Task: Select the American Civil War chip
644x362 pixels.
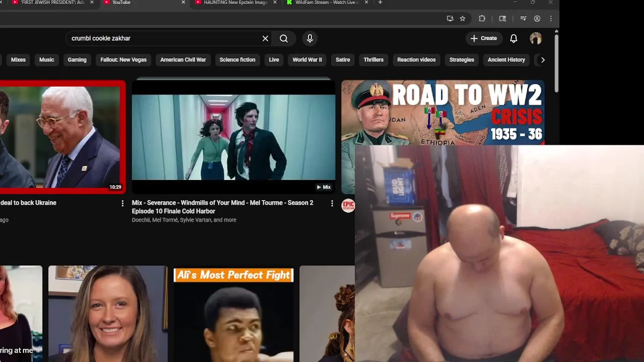Action: click(x=183, y=60)
